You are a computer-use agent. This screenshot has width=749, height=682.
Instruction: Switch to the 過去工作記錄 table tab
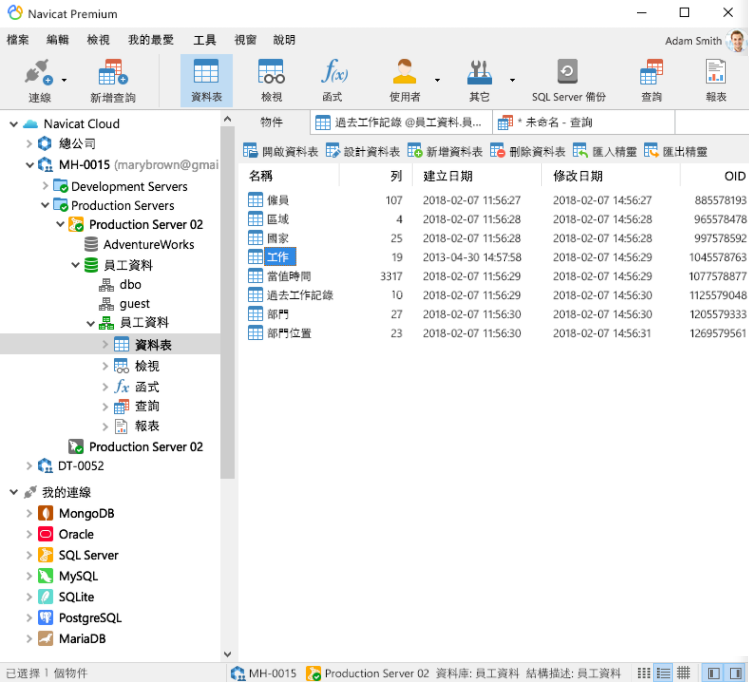point(400,122)
